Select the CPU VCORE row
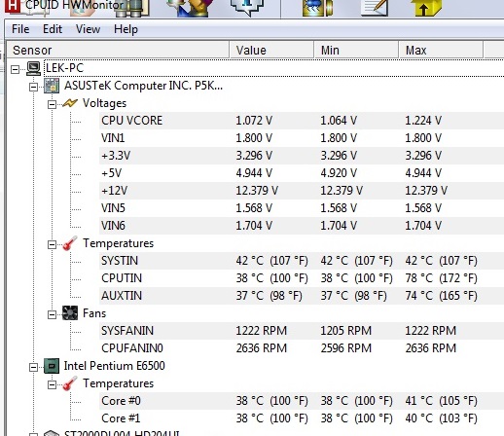This screenshot has width=504, height=436. coord(302,121)
